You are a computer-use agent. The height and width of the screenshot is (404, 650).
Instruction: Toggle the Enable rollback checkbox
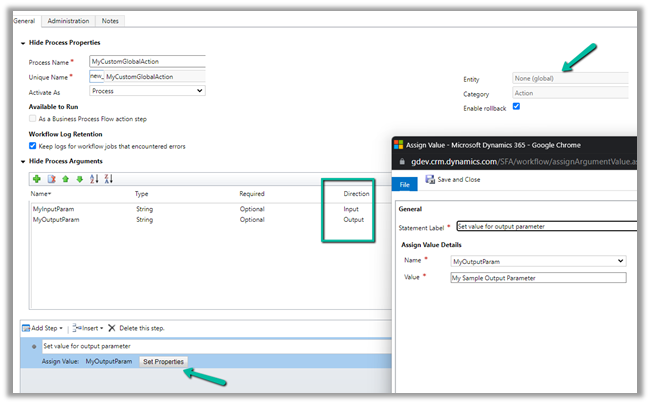[x=516, y=106]
